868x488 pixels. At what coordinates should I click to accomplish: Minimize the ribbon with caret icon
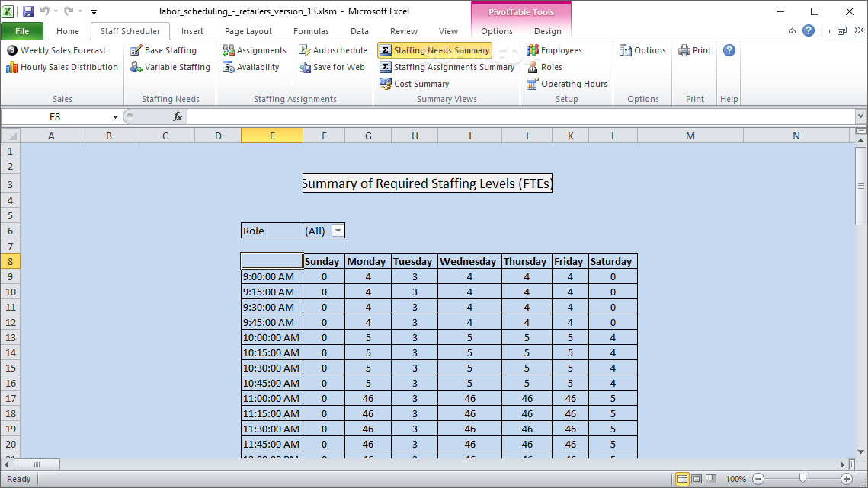click(792, 31)
